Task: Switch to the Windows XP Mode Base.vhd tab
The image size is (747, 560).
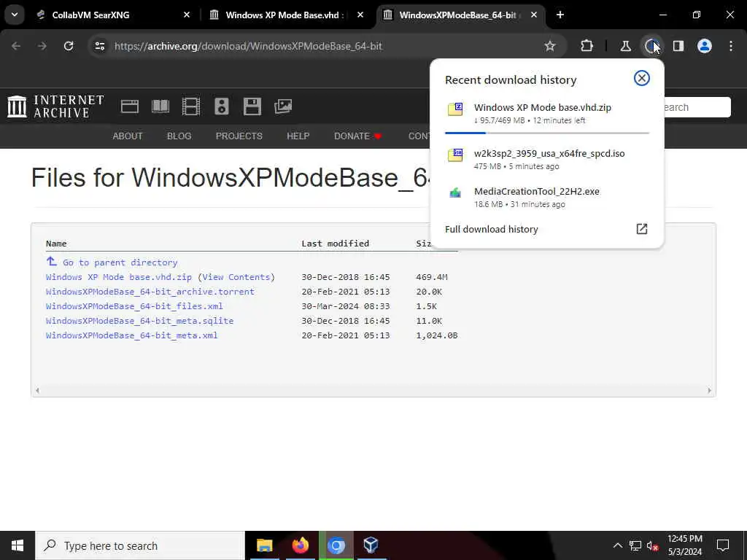Action: point(286,15)
